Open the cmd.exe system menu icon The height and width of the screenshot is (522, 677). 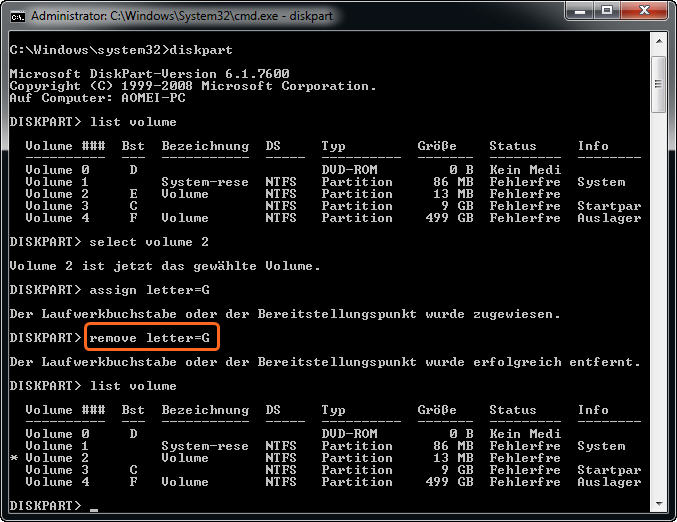[18, 16]
